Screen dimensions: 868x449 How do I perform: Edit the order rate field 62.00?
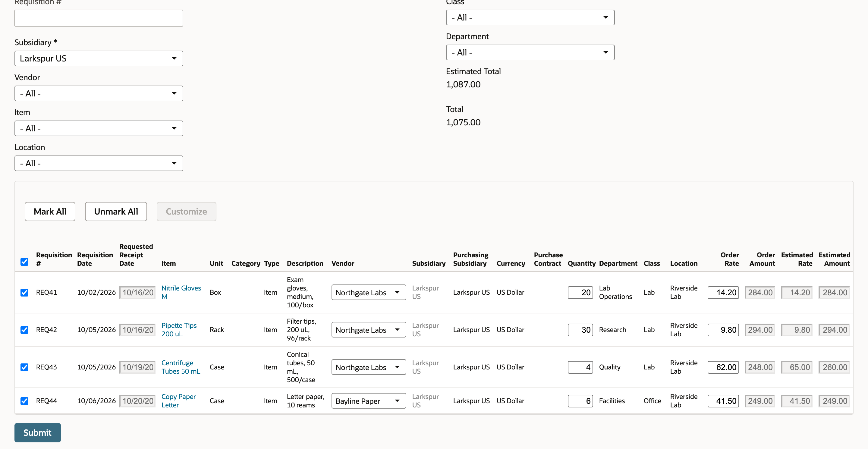click(723, 367)
